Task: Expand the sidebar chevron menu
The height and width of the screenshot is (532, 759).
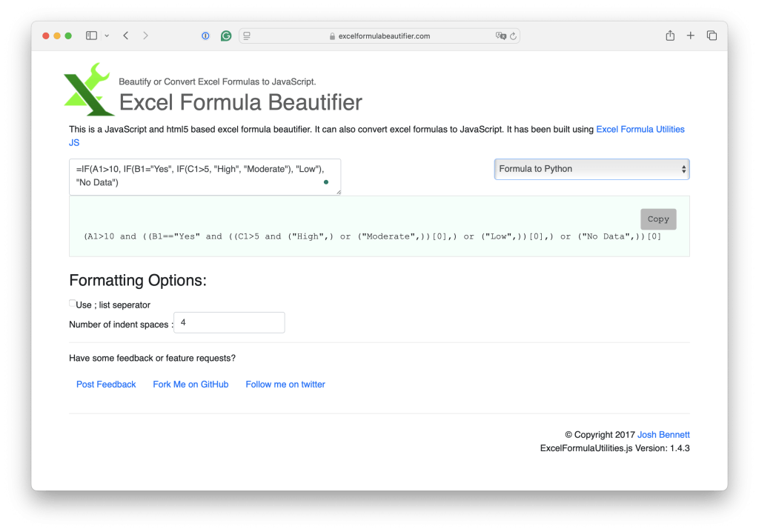Action: click(x=106, y=35)
